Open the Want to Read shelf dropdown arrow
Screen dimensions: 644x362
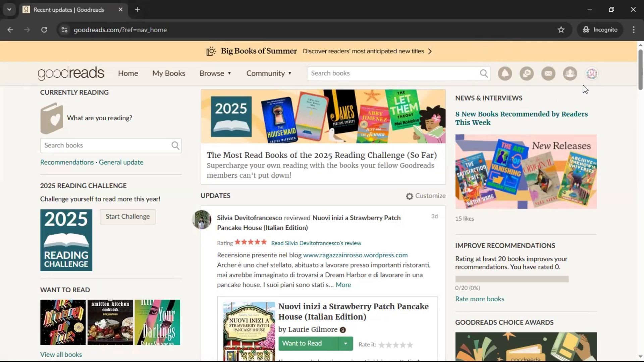coord(345,344)
